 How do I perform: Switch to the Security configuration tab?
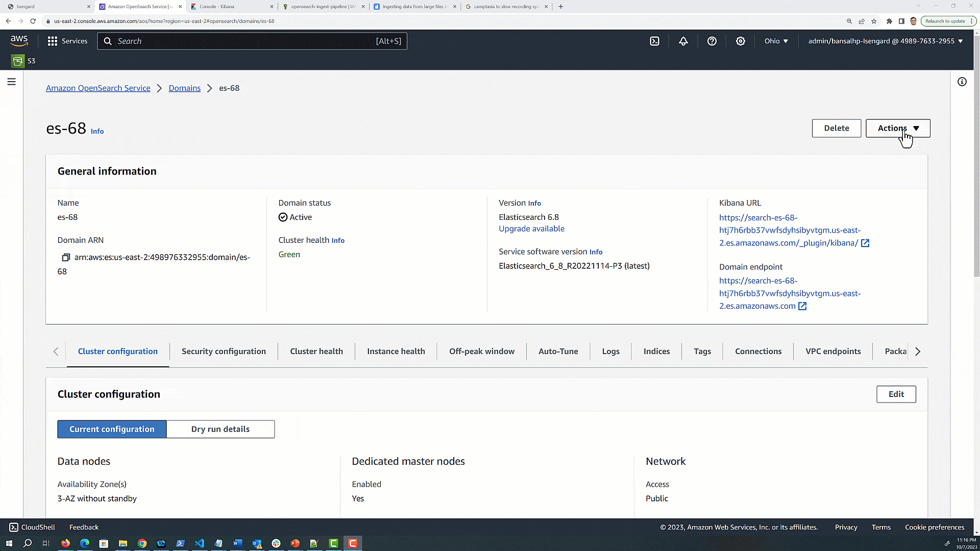[x=224, y=352]
